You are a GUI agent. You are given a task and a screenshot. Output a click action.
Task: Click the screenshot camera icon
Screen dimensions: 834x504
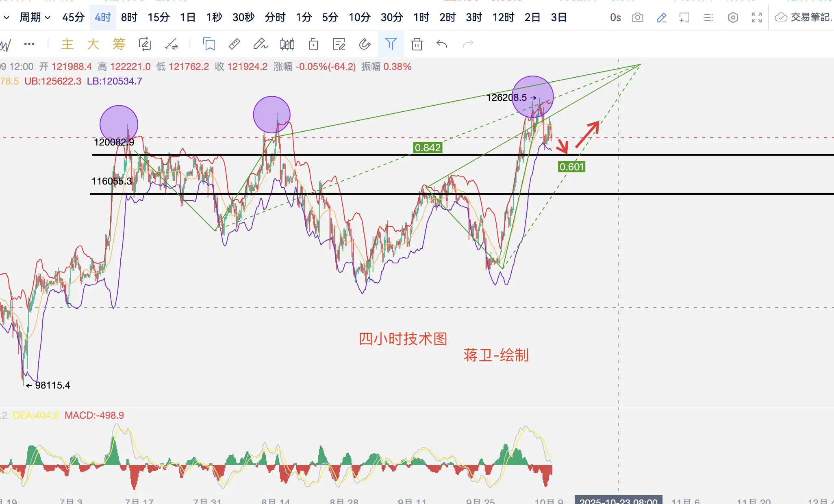[x=637, y=17]
